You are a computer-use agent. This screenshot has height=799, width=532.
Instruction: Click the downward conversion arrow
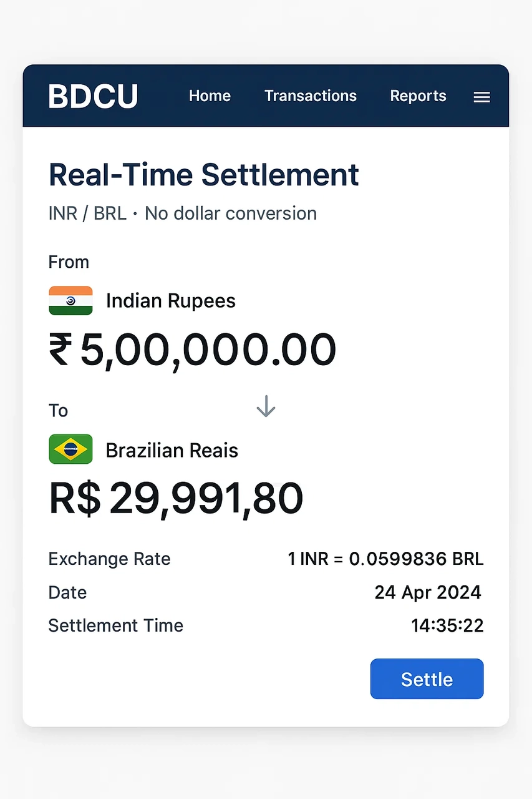[266, 406]
